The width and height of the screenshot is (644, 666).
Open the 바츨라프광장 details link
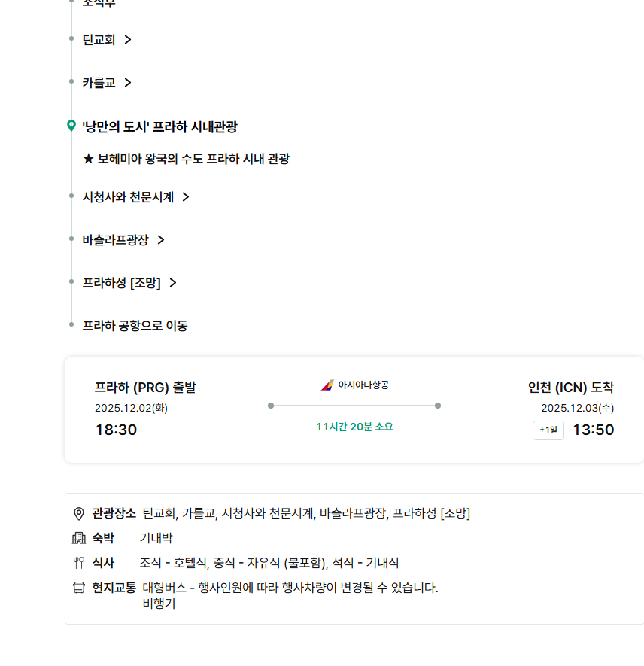(x=115, y=240)
